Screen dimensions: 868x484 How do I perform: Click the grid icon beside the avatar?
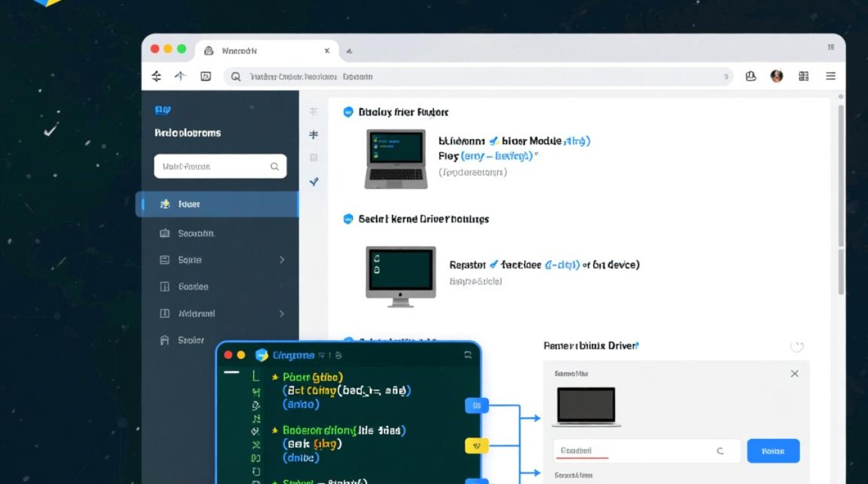(803, 76)
